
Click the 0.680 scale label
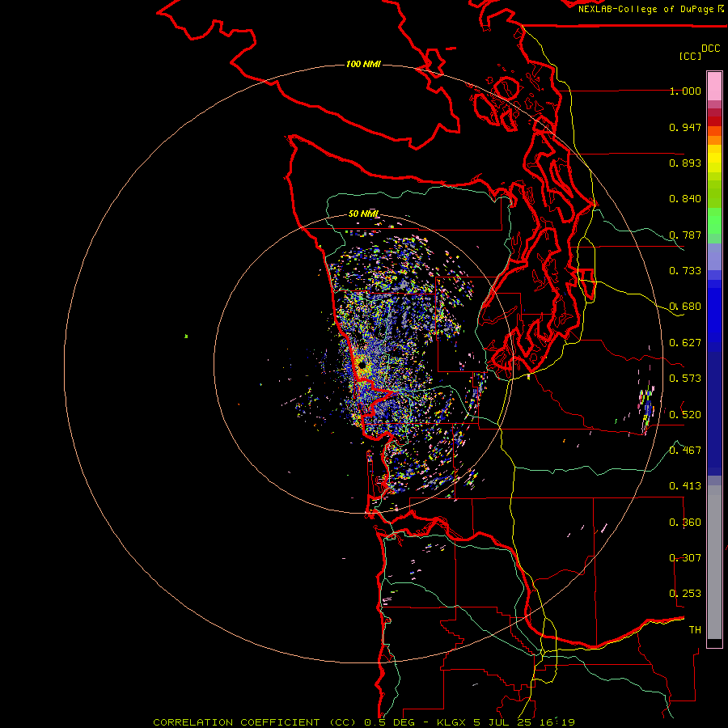pos(685,307)
